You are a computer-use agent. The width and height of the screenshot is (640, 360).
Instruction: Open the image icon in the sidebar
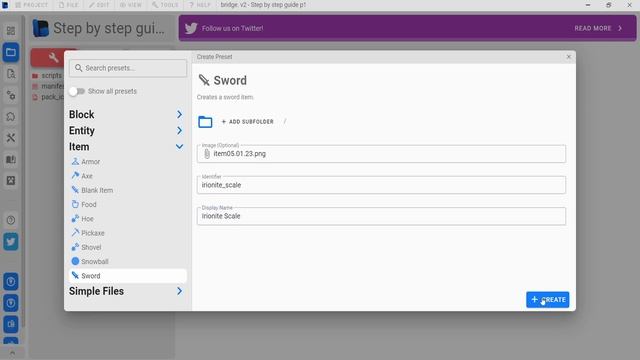tap(11, 180)
